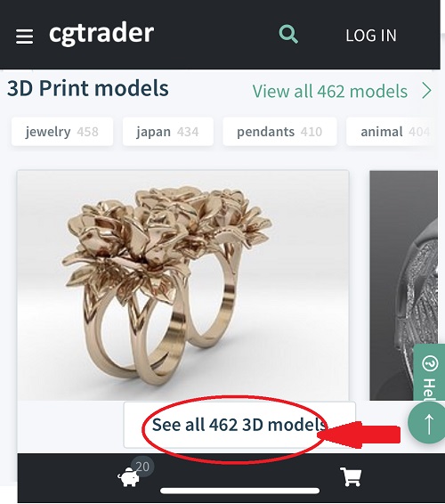Tap the 3D Print models heading
Viewport: 445px width, 504px height.
pos(88,88)
